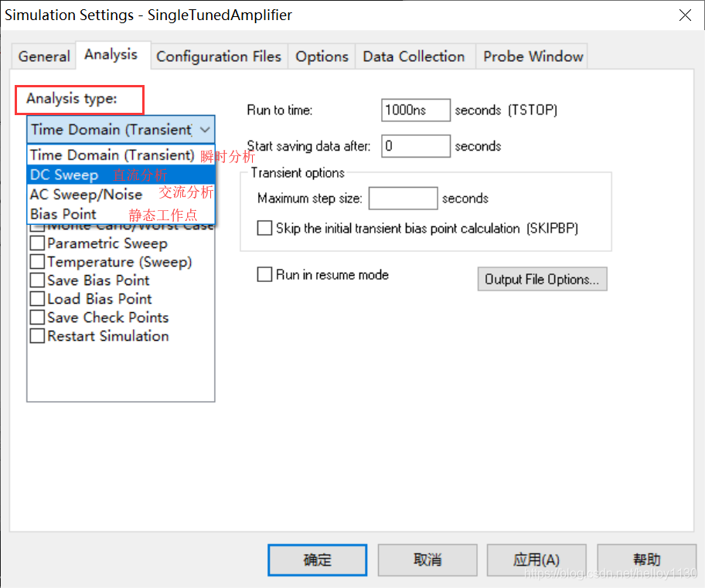Cancel with the 取消 button

point(427,560)
